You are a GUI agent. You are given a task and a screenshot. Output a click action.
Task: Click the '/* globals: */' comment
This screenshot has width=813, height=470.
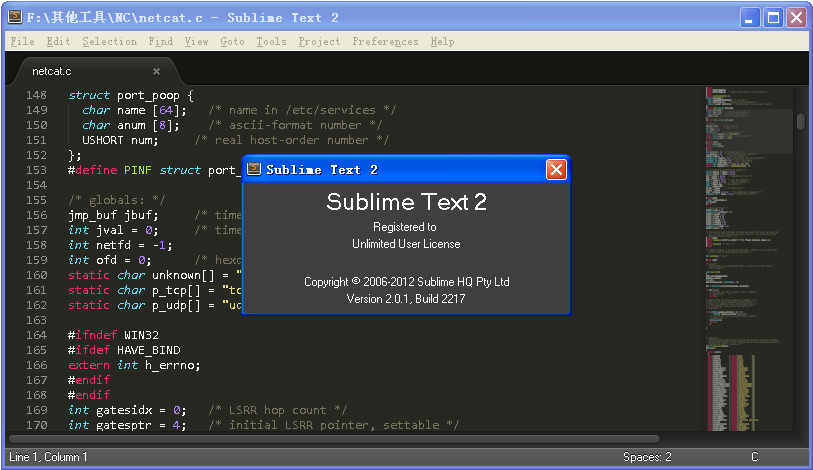[117, 200]
